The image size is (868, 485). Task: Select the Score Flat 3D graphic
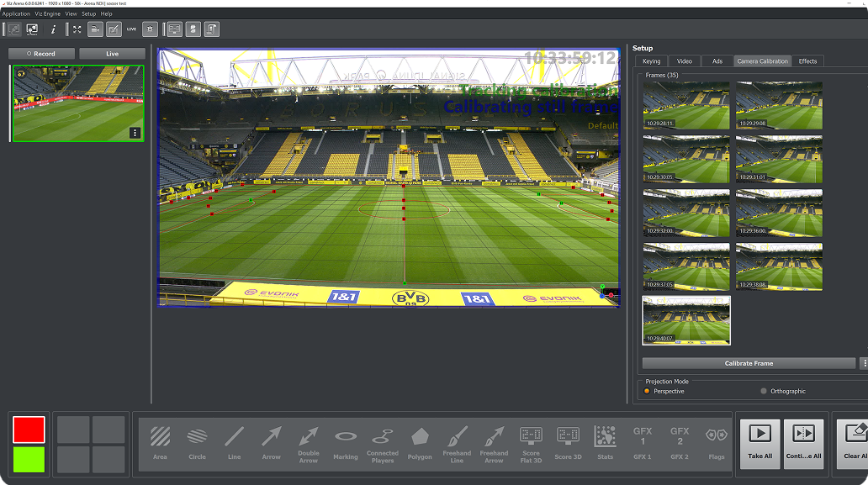[x=531, y=443]
